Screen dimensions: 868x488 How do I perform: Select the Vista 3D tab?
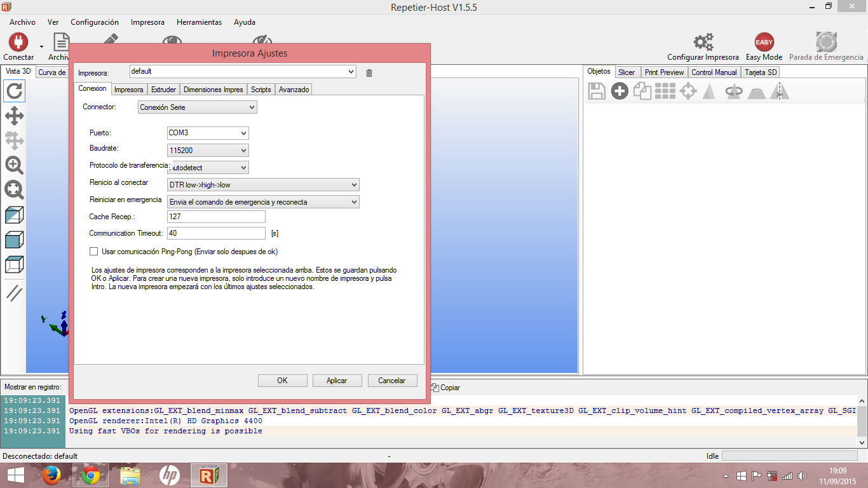(18, 72)
